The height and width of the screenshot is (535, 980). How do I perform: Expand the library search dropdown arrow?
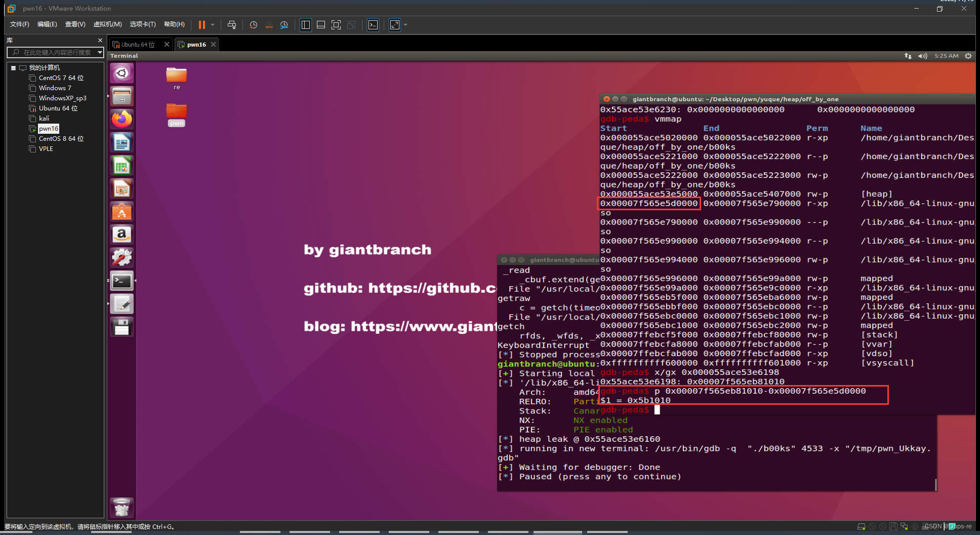click(100, 52)
